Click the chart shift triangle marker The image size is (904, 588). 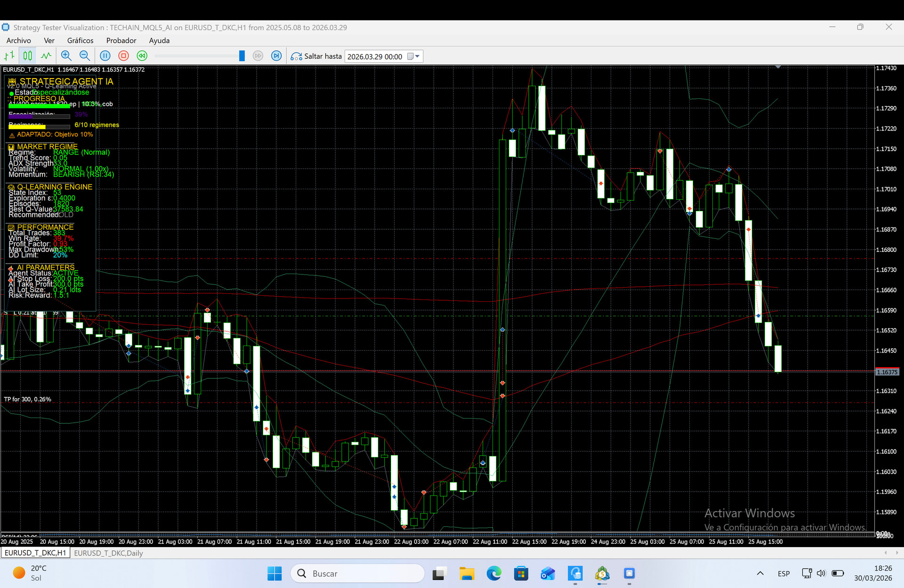click(778, 67)
